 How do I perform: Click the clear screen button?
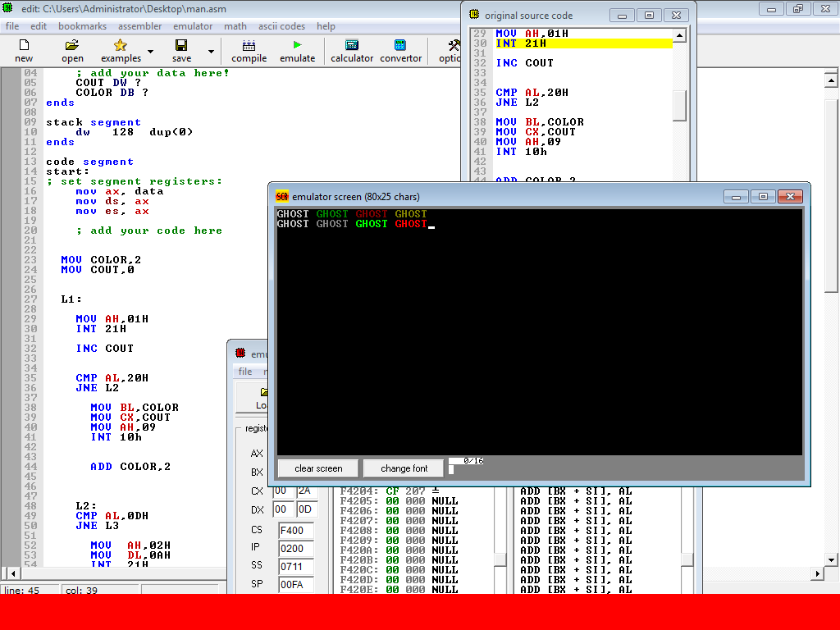click(318, 468)
